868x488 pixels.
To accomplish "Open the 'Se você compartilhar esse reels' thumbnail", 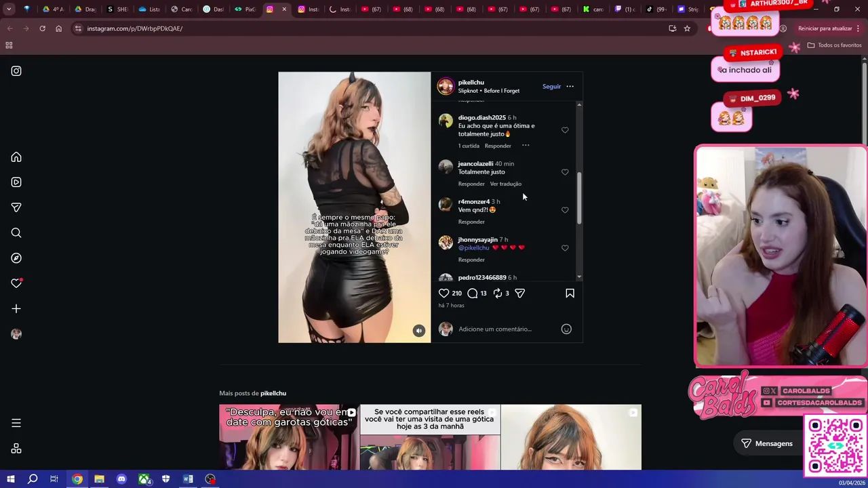I will tap(430, 437).
